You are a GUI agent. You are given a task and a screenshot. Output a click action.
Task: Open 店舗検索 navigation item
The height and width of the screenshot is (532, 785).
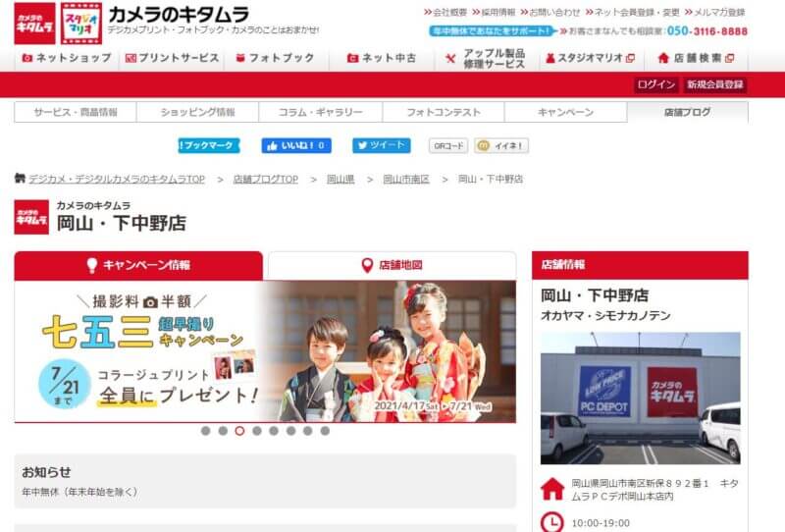[x=696, y=58]
